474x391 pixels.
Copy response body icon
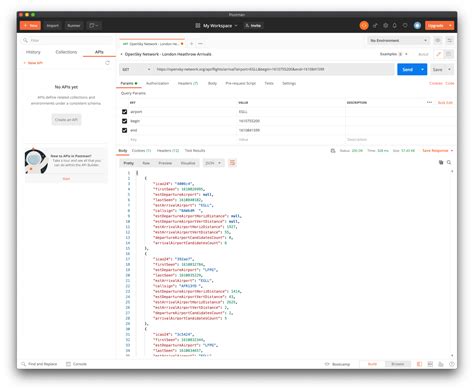click(x=441, y=162)
